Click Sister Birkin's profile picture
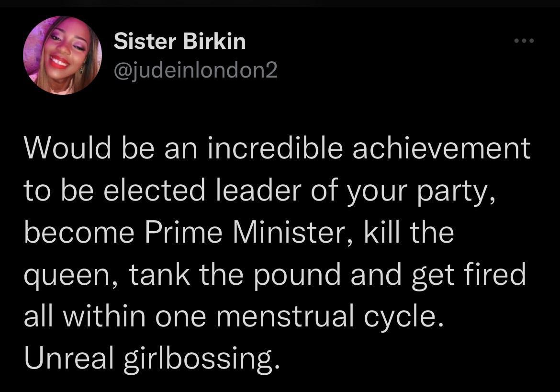The width and height of the screenshot is (560, 392). click(62, 56)
